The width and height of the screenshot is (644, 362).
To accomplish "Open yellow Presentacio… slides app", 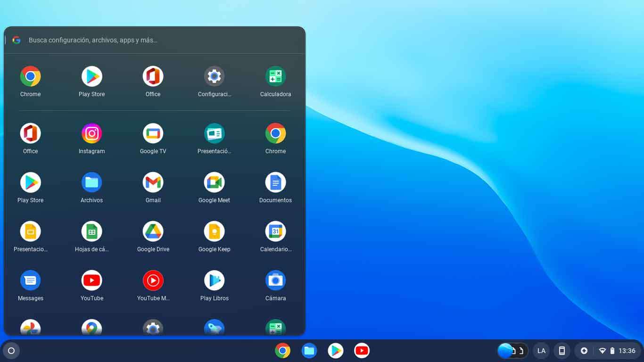I will [30, 231].
